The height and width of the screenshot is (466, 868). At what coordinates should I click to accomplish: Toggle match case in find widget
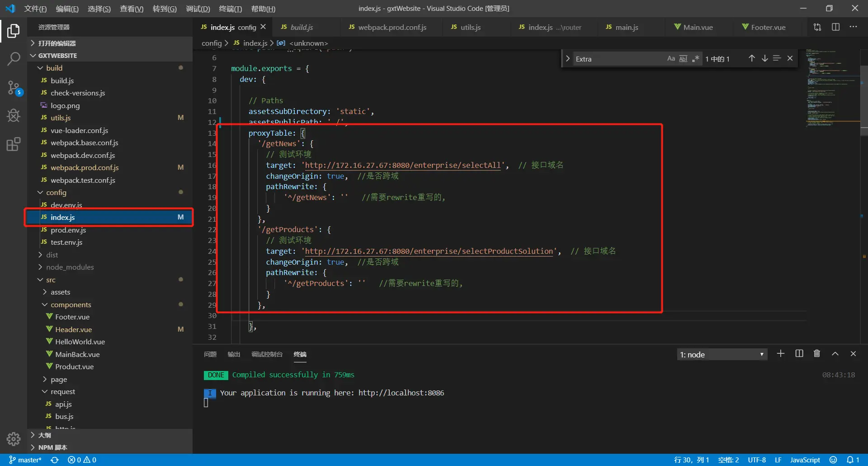pyautogui.click(x=671, y=59)
